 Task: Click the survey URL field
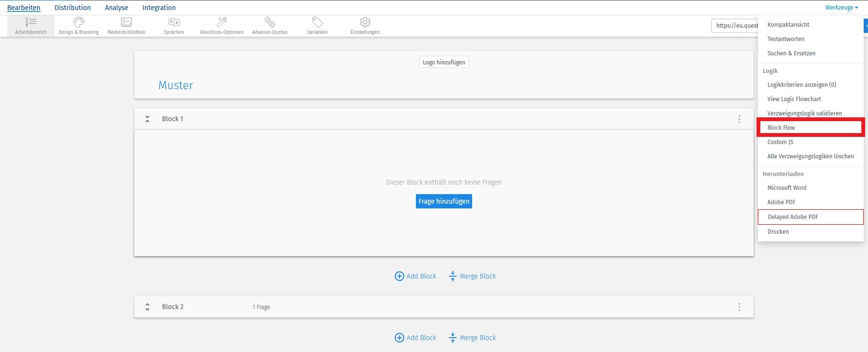coord(734,26)
